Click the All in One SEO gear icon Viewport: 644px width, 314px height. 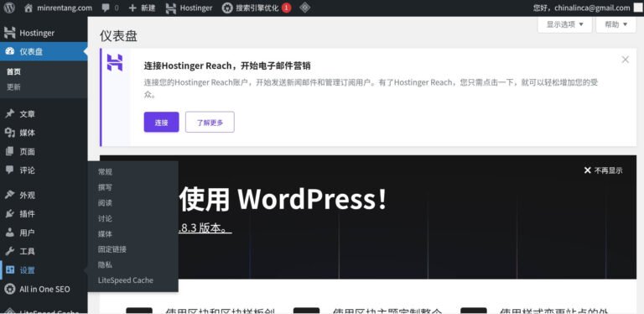pos(10,289)
